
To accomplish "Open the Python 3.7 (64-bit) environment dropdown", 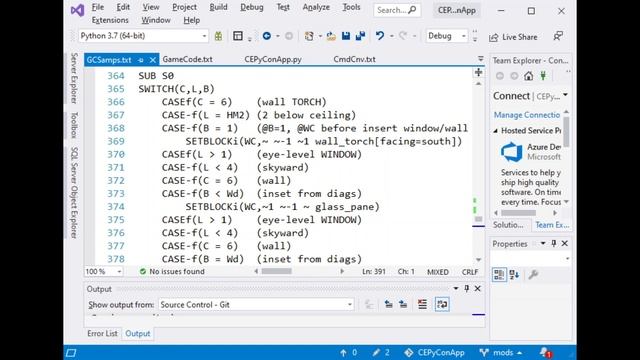I will [143, 36].
